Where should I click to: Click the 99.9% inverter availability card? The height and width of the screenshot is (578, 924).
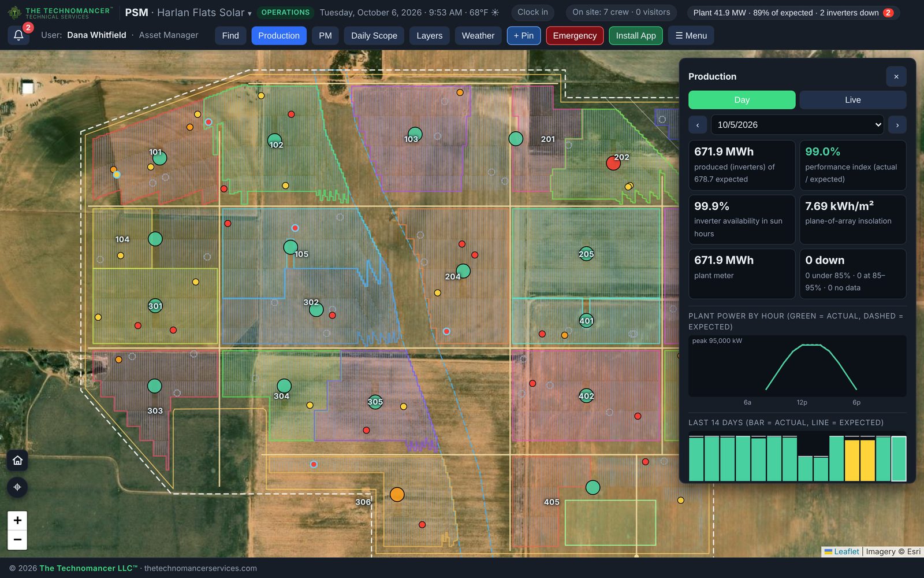(742, 220)
